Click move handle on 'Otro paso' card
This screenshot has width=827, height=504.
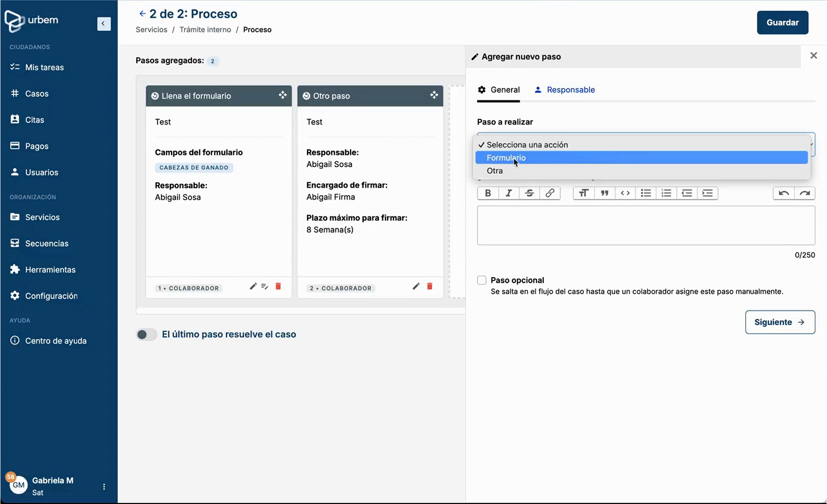click(434, 95)
